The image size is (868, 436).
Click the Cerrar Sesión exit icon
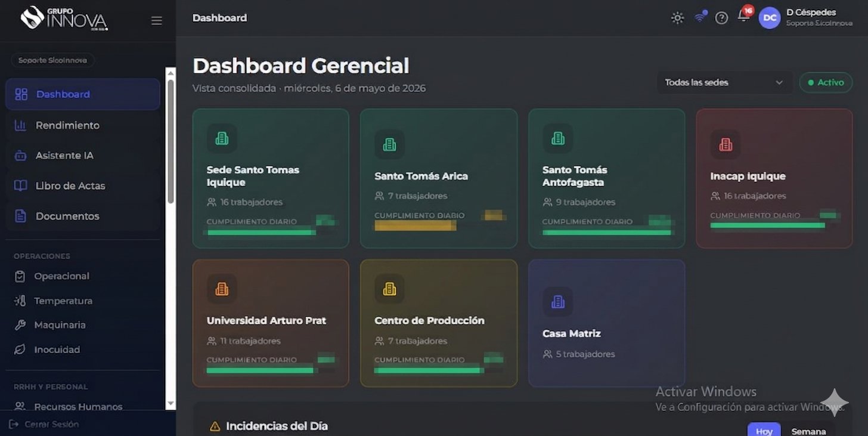coord(14,424)
